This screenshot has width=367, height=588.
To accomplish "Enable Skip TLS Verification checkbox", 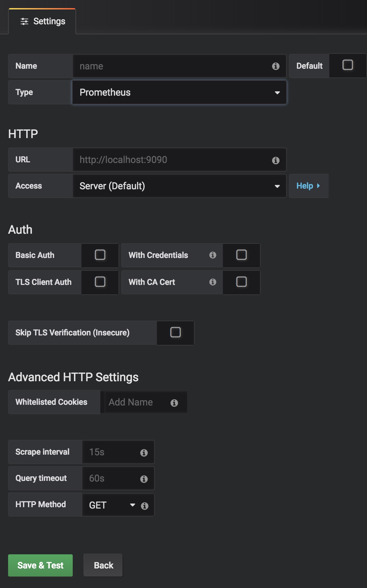I will pos(175,332).
